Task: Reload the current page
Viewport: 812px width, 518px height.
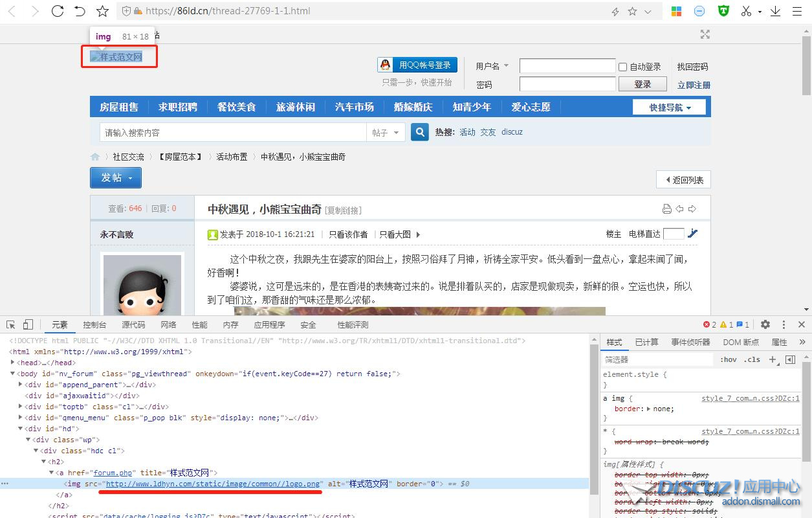Action: click(x=58, y=11)
